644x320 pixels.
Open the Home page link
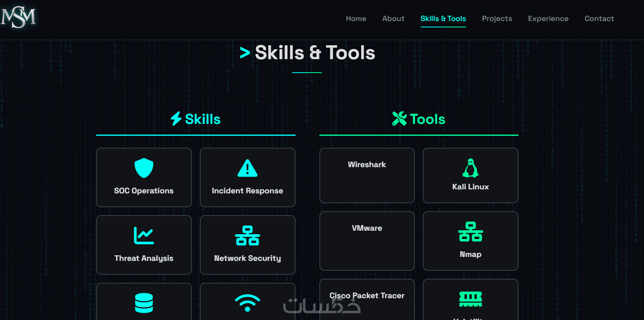tap(356, 19)
